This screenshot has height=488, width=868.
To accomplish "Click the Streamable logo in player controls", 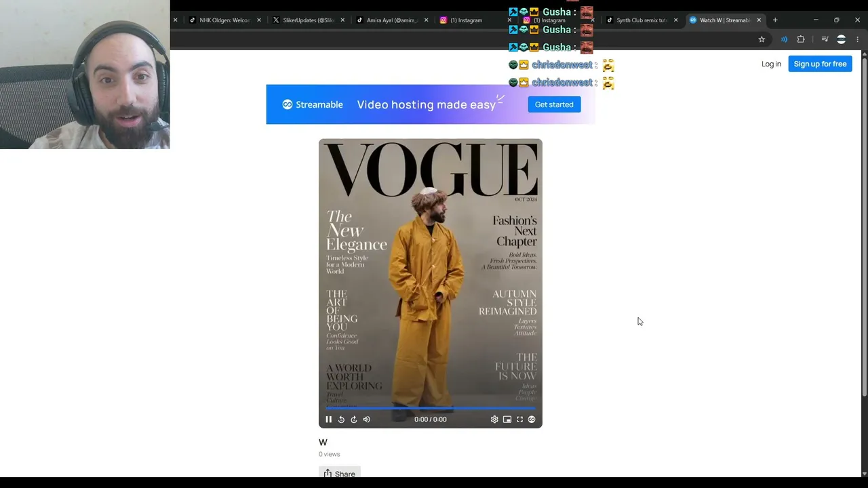I will [x=532, y=420].
